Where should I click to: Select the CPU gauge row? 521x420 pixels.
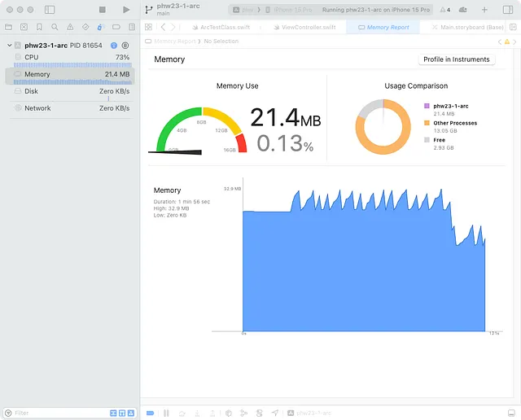pos(70,57)
